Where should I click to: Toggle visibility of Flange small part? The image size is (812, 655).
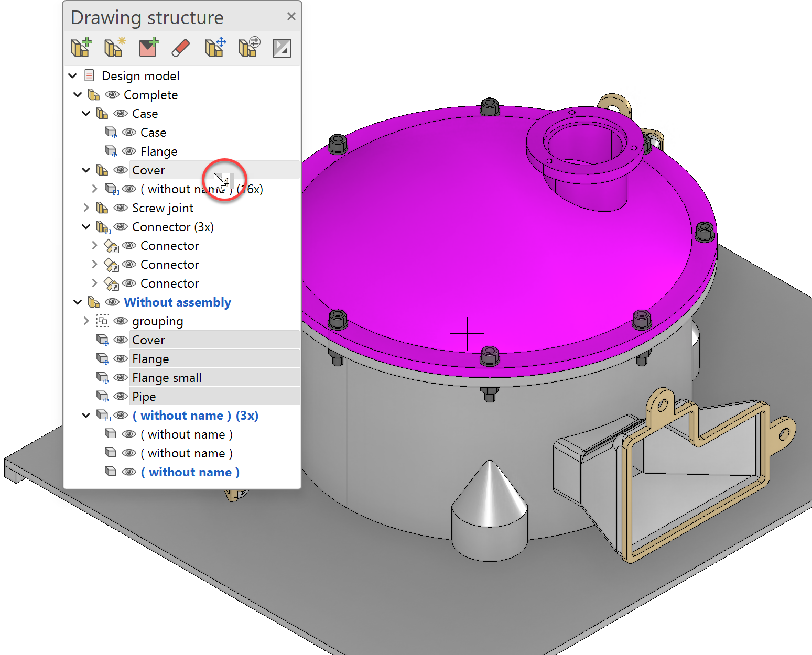click(121, 378)
